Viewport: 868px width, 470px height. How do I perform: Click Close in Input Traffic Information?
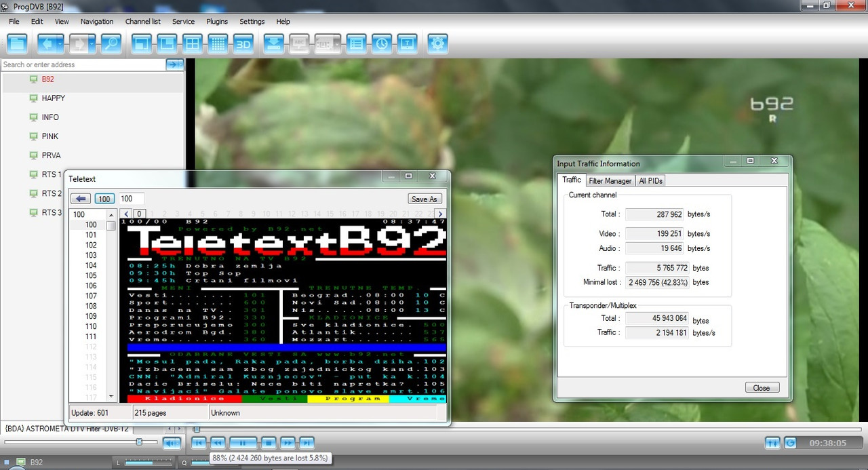click(x=762, y=388)
